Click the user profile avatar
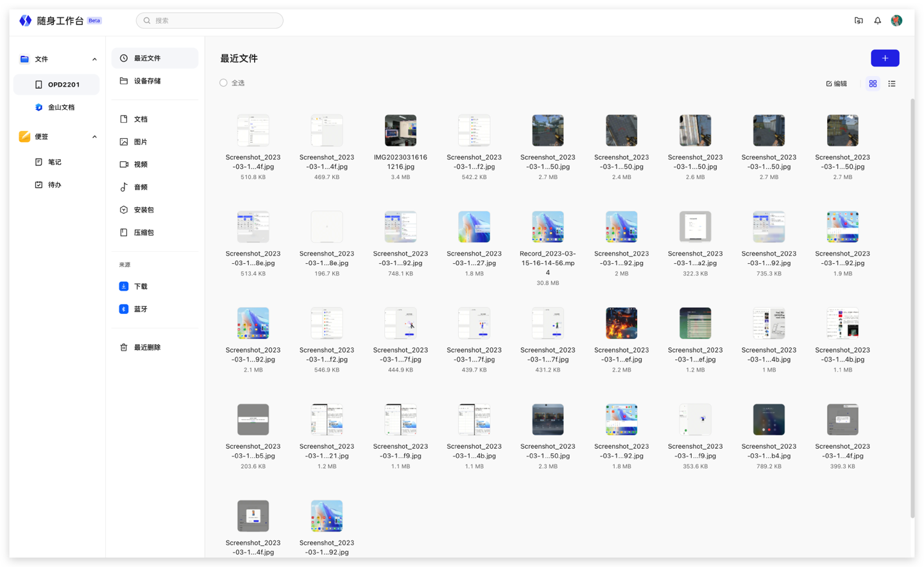 (896, 21)
